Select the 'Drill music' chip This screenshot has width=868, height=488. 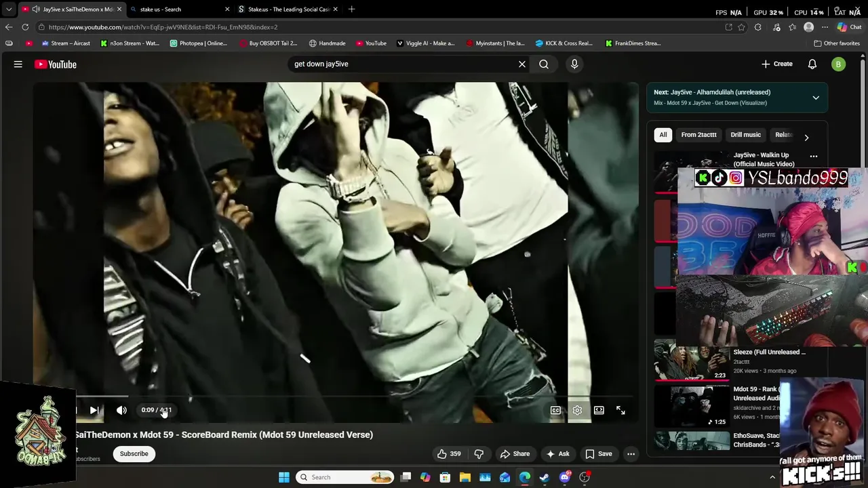(745, 135)
